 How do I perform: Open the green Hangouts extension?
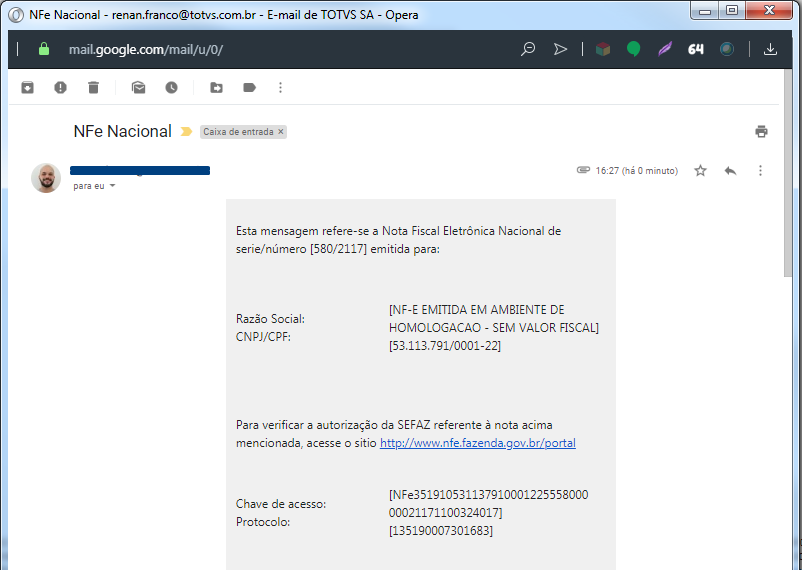tap(633, 49)
